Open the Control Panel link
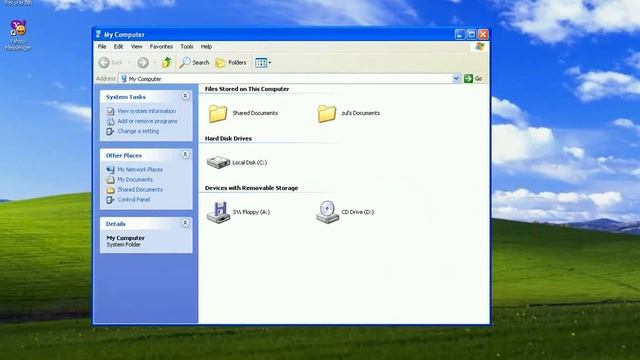The height and width of the screenshot is (360, 640). pos(133,200)
